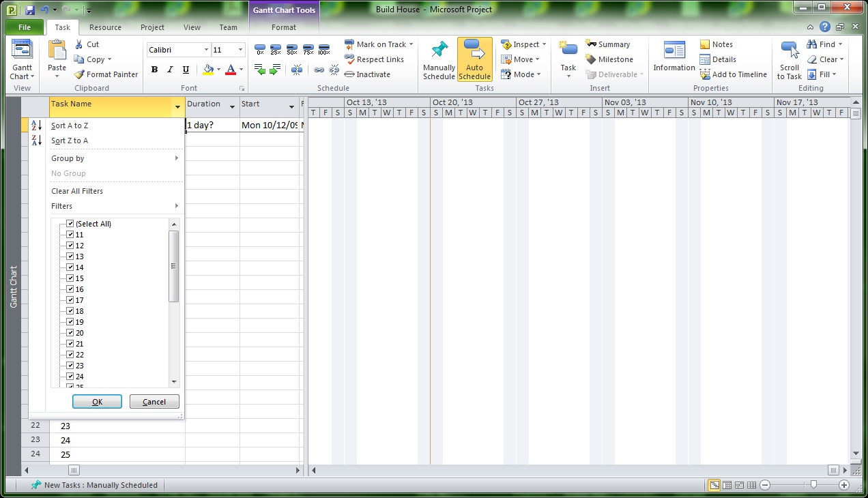868x498 pixels.
Task: Switch to the Team tab
Action: 228,27
